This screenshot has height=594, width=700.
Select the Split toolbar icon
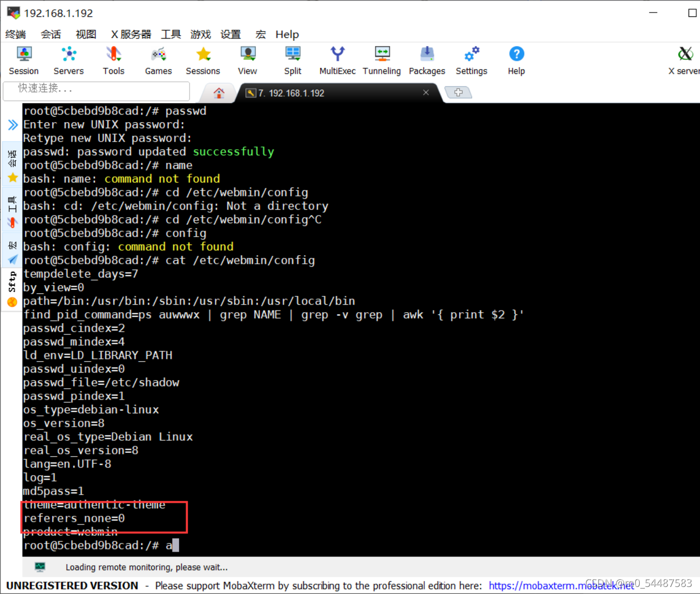tap(292, 60)
